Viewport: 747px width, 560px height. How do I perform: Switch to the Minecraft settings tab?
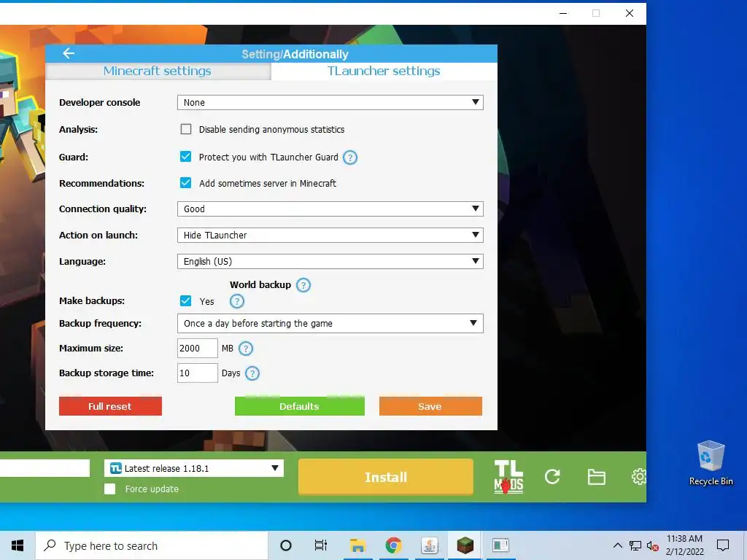158,71
